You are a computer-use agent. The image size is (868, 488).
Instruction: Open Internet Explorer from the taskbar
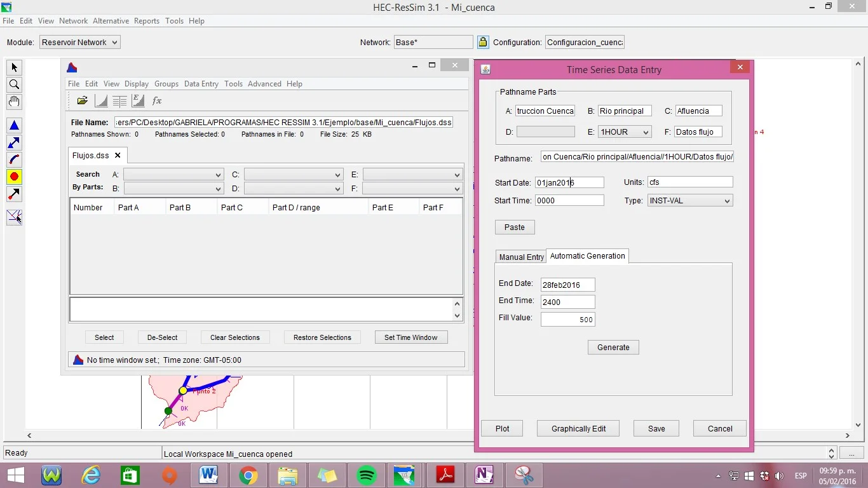(92, 475)
